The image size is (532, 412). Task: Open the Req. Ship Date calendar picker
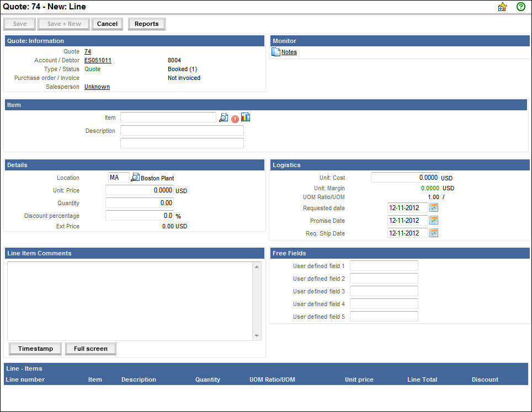434,233
